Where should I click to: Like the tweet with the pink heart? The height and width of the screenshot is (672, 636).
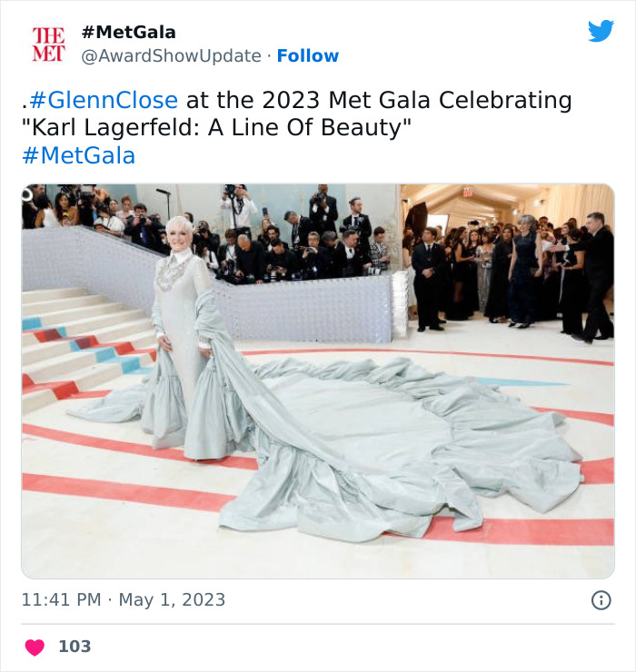35,647
